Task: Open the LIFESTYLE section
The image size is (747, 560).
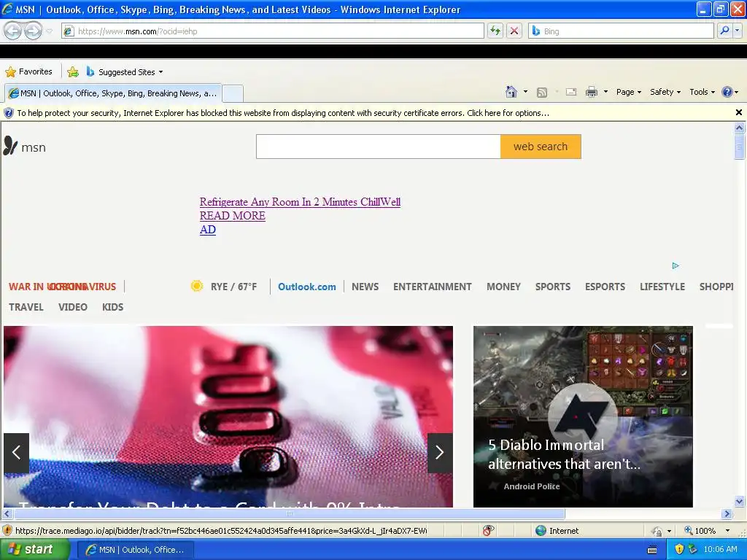Action: [662, 287]
